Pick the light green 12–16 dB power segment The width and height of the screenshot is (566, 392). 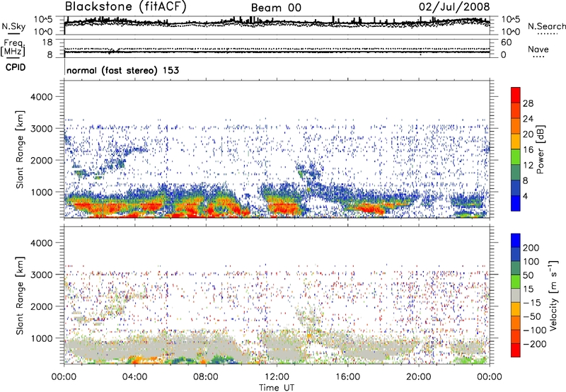(516, 157)
